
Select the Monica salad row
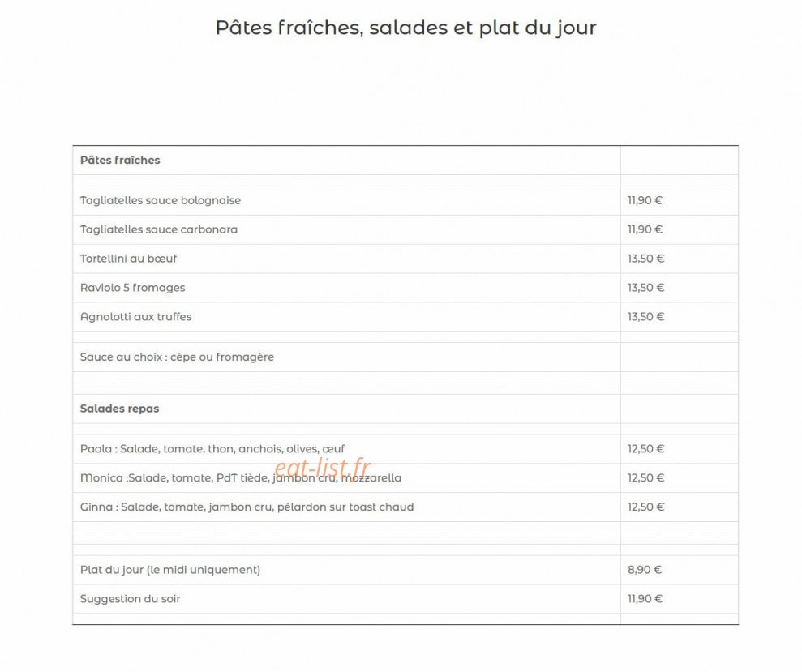pos(405,478)
